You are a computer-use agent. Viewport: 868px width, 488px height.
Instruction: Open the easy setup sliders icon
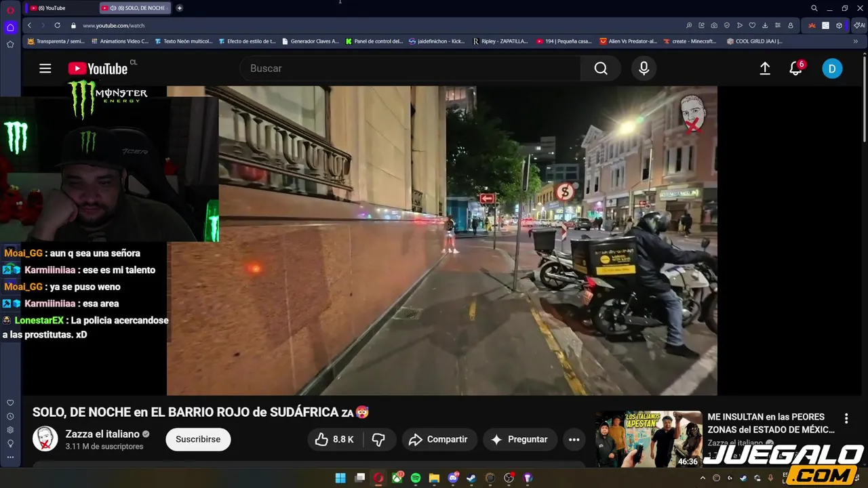coord(778,25)
